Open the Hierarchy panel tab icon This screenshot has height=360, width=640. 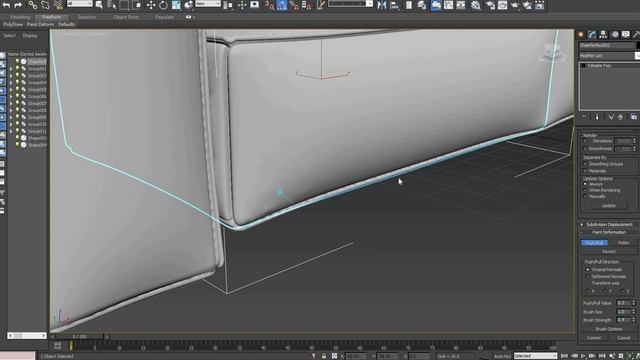coord(603,35)
